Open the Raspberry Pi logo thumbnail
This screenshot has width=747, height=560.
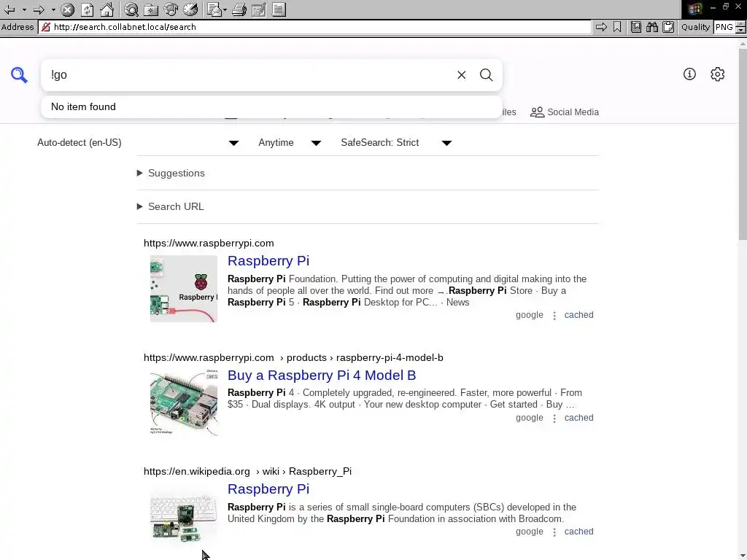coord(183,289)
